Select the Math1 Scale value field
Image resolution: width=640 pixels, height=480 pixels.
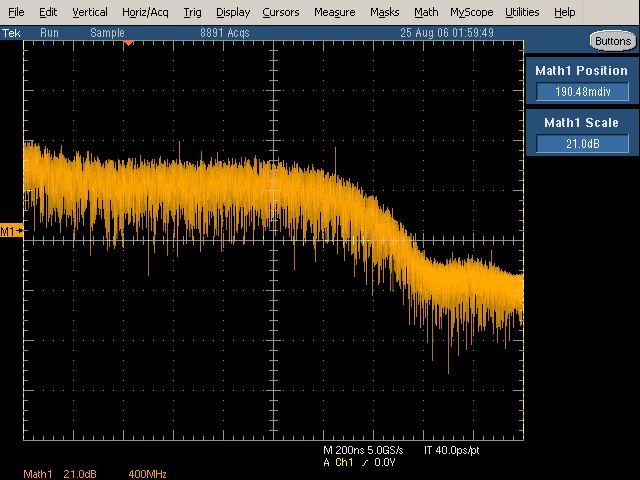582,143
